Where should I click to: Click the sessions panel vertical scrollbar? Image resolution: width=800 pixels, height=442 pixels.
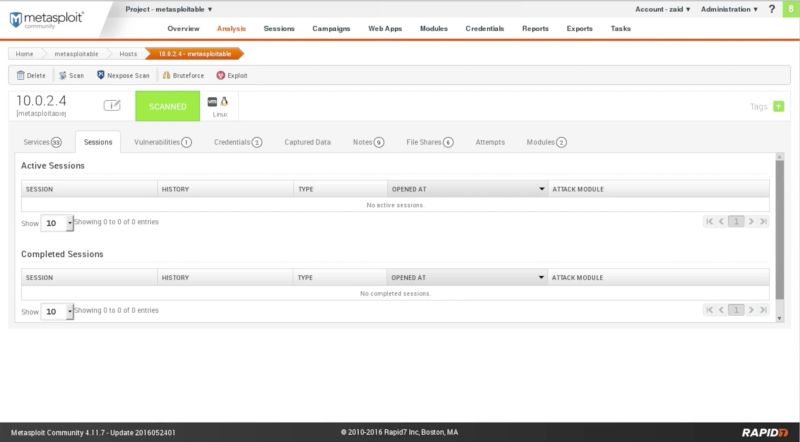(x=780, y=230)
